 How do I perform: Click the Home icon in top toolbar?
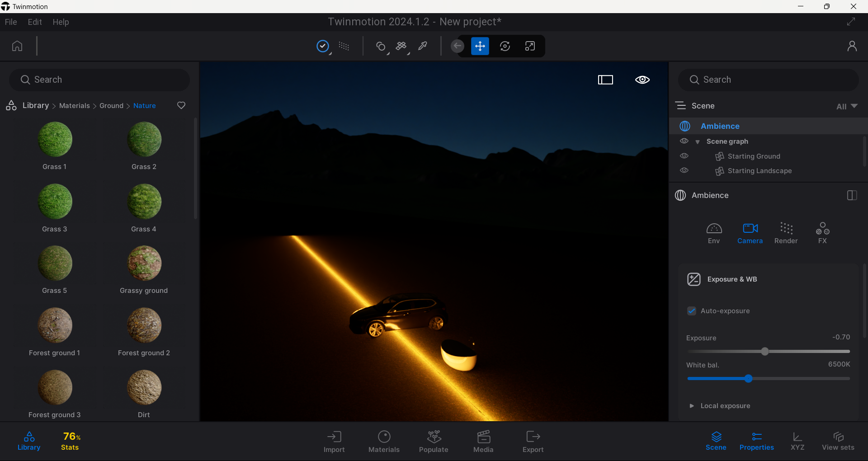coord(17,46)
